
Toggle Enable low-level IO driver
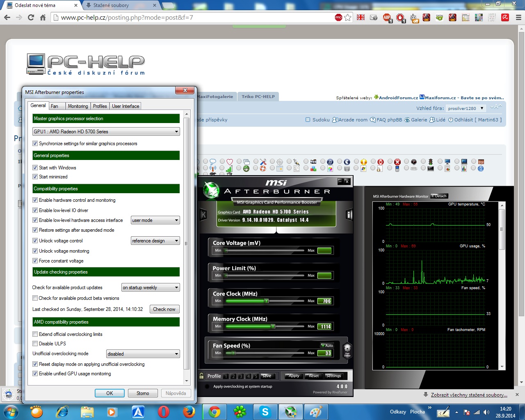(x=35, y=210)
